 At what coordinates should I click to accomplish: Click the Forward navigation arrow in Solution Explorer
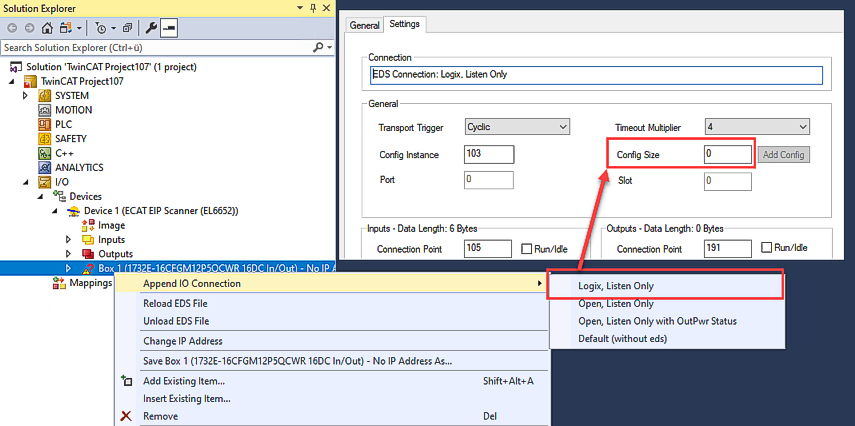click(x=29, y=28)
